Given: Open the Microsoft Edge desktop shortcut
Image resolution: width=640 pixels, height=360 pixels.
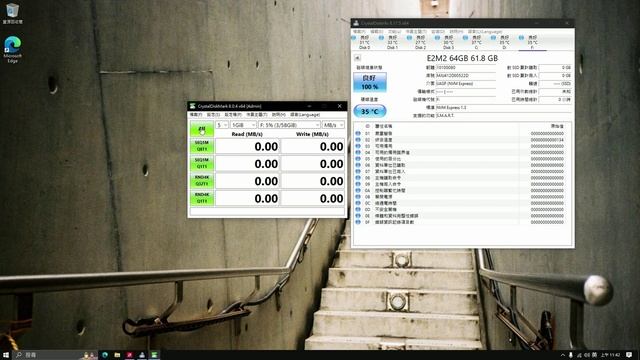Looking at the screenshot, I should click(12, 50).
